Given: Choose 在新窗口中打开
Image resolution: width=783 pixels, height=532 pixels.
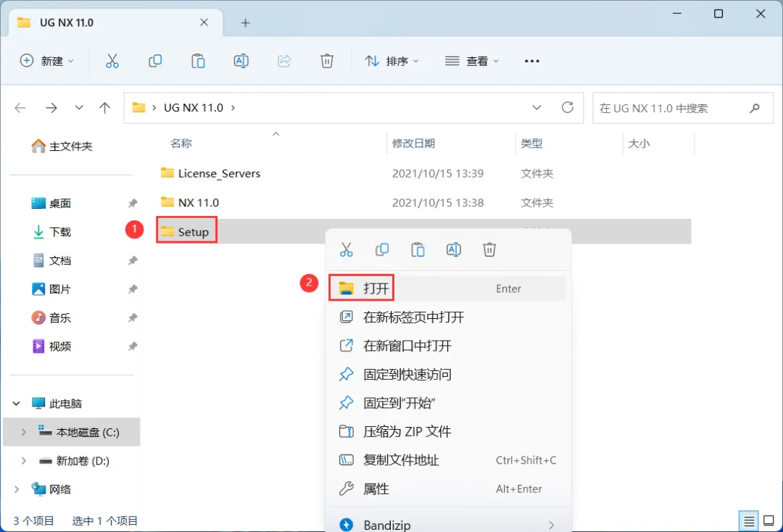Looking at the screenshot, I should (447, 346).
